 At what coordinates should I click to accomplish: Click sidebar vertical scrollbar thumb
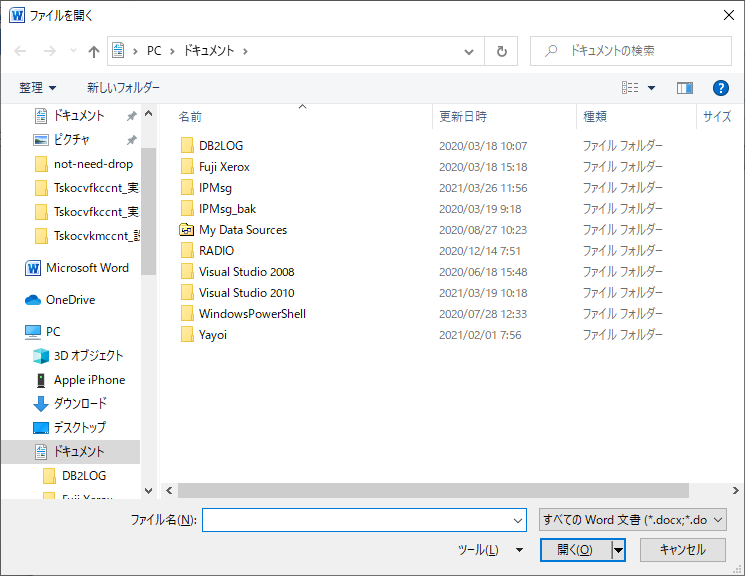point(148,211)
